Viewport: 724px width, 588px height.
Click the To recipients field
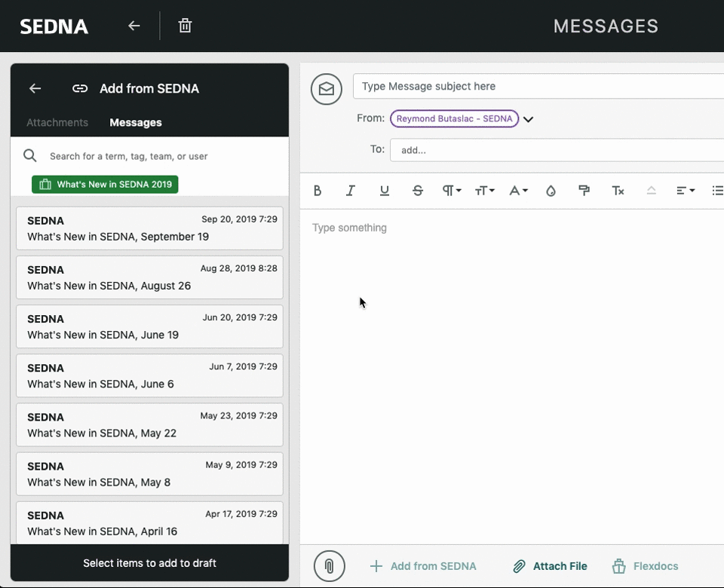pos(557,150)
